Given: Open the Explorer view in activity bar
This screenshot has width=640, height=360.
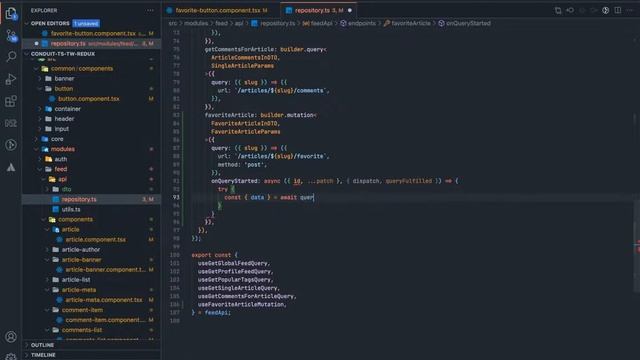Looking at the screenshot, I should click(x=11, y=14).
